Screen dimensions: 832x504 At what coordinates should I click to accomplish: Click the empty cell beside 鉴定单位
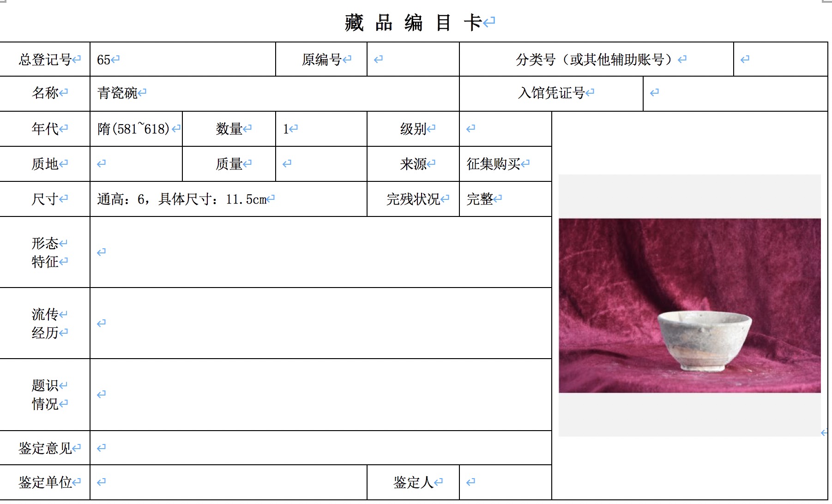click(229, 482)
